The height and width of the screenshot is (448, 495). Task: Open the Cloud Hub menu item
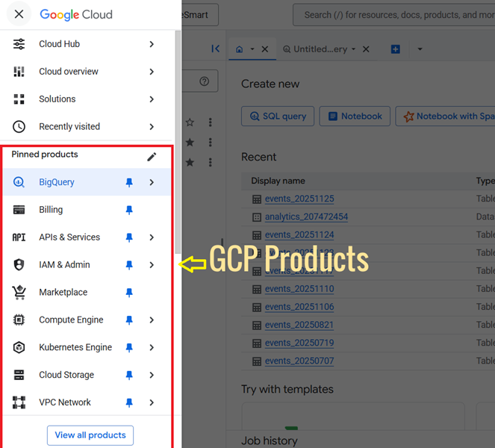86,44
